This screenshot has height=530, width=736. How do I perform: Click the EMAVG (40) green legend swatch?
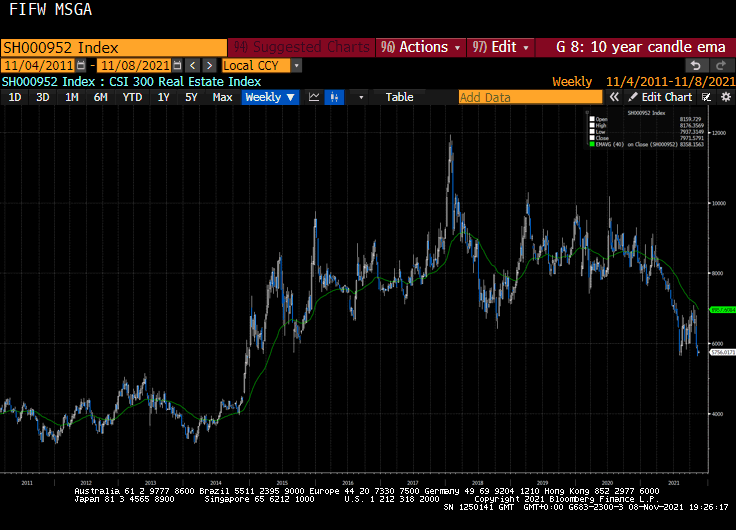592,145
